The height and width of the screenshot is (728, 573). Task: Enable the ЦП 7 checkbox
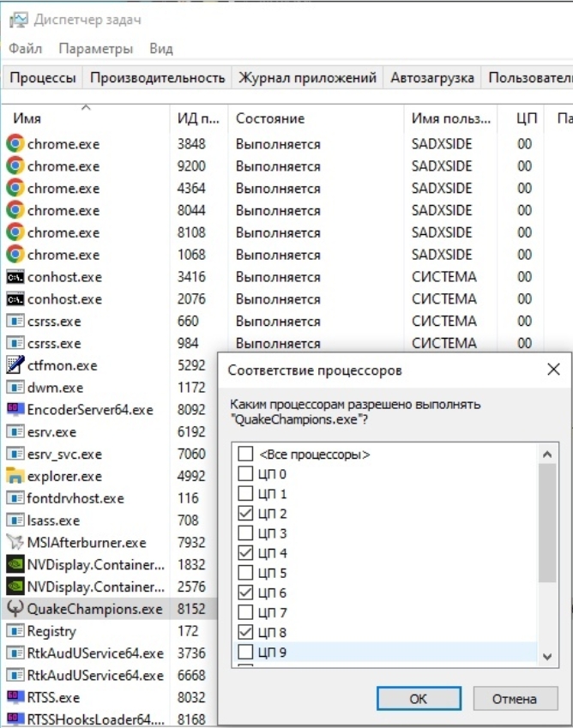[x=245, y=612]
